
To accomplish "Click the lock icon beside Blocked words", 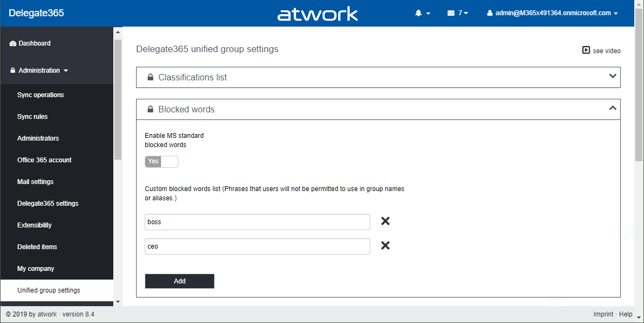I will pos(150,109).
